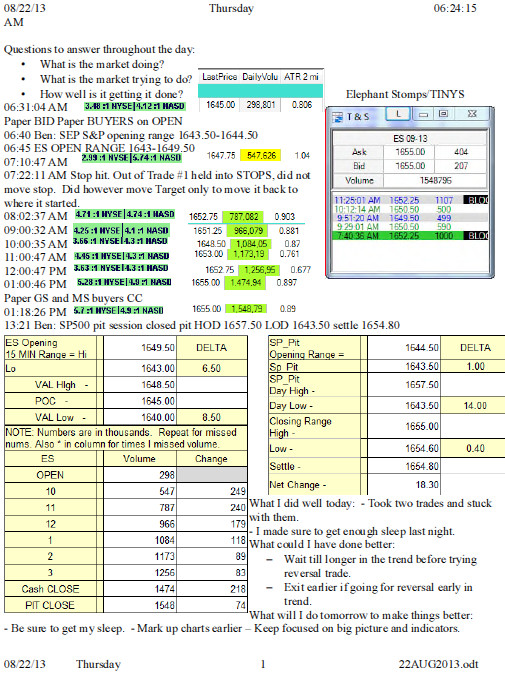Click ES Opening 15 MIN Range Hi value 1649.50

(140, 348)
